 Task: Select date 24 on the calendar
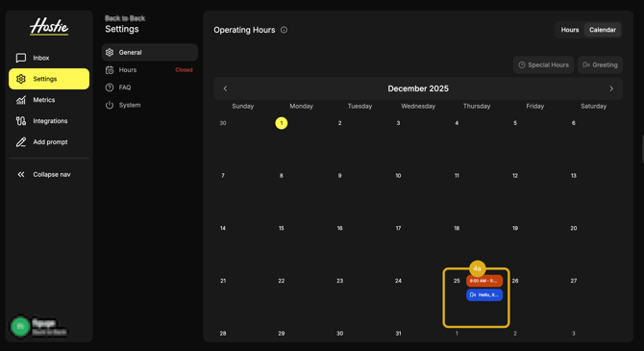[x=398, y=281]
